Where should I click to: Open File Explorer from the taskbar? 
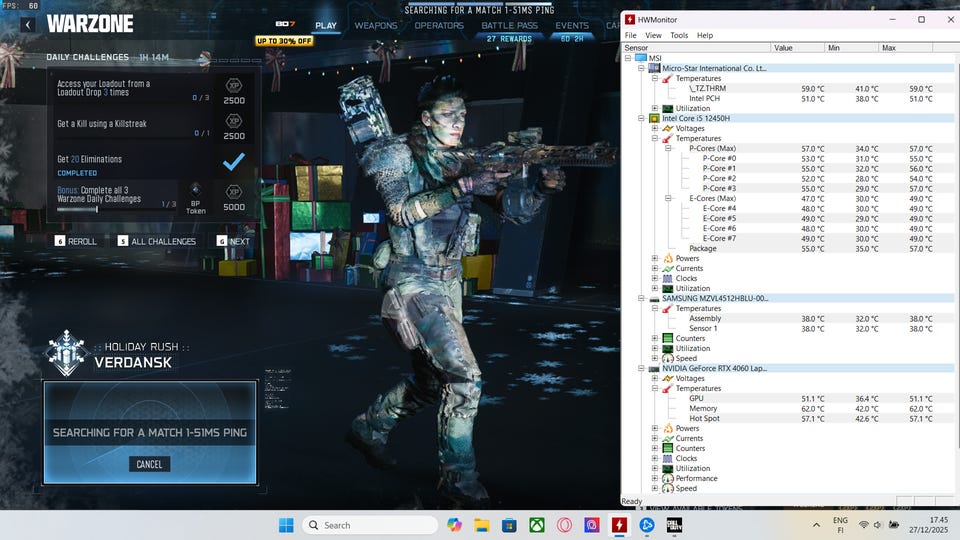tap(482, 525)
